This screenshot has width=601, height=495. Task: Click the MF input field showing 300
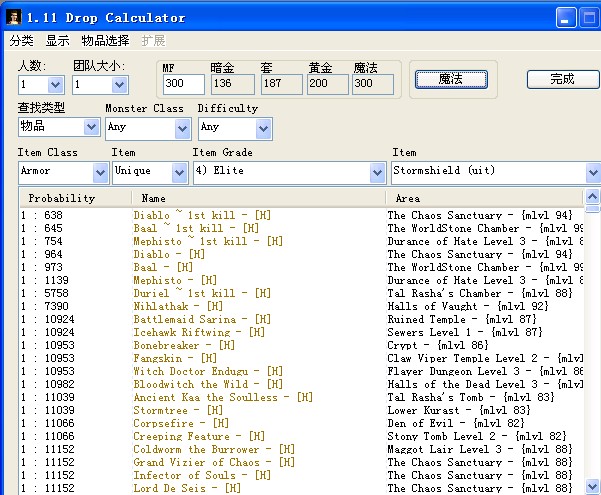184,84
